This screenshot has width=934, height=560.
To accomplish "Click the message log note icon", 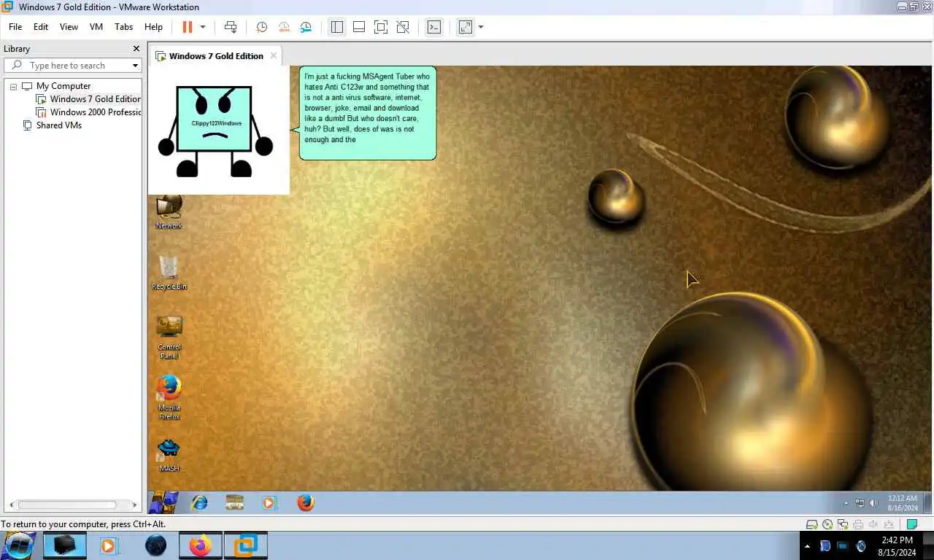I will click(911, 524).
